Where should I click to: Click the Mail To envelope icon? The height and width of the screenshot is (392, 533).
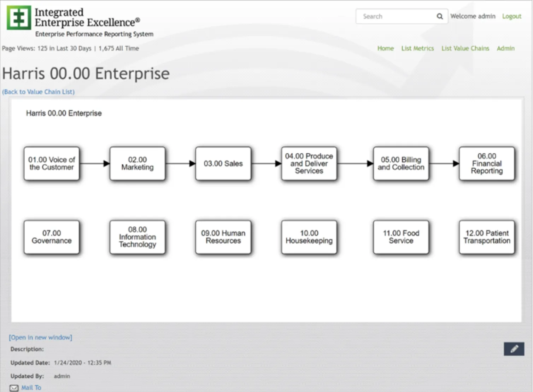[x=14, y=388]
